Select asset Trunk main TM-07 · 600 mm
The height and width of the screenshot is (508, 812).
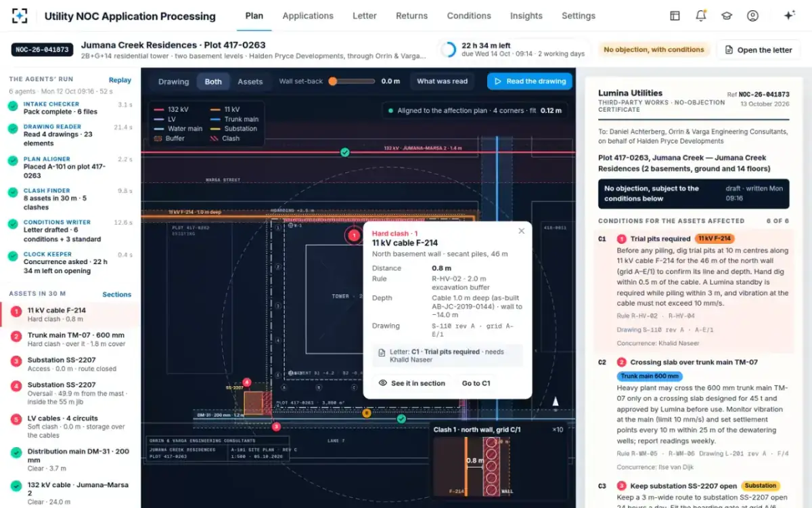coord(70,339)
